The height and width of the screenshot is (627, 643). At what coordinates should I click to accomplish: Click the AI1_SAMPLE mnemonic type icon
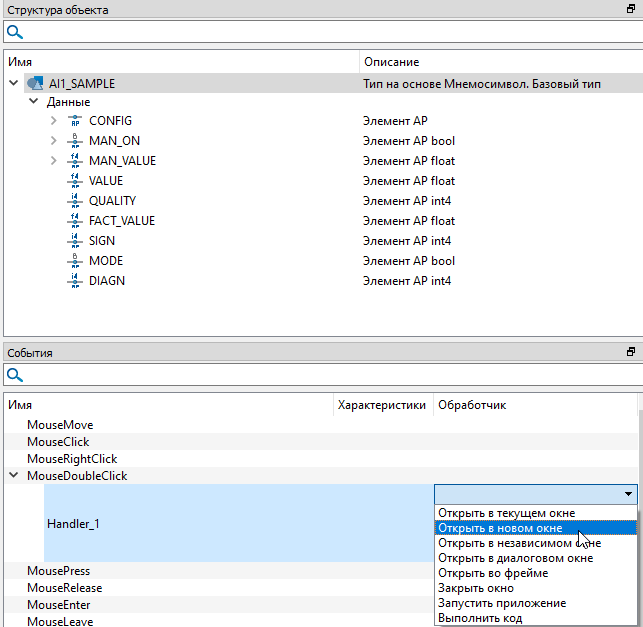click(x=34, y=84)
